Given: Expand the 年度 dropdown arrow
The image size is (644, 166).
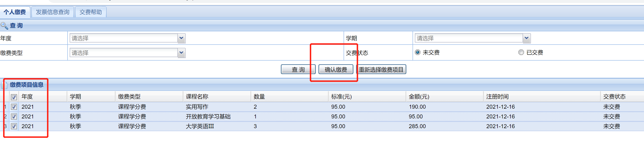Looking at the screenshot, I should pos(182,39).
